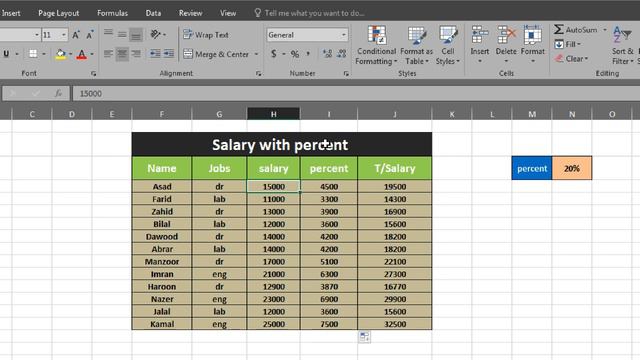The image size is (640, 360).
Task: Select the cell containing Imran
Action: [x=162, y=274]
